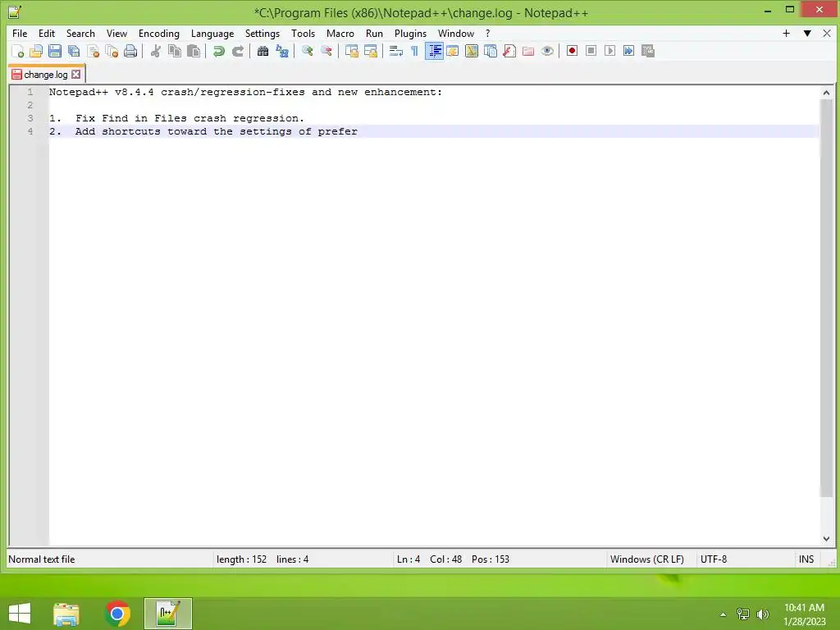The width and height of the screenshot is (840, 630).
Task: Start macro recording with the red record icon
Action: (x=572, y=51)
